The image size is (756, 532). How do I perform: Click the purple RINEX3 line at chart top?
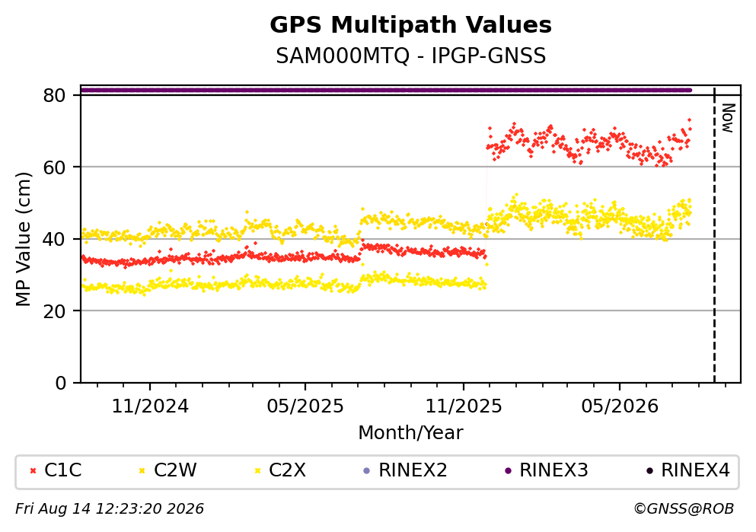[386, 90]
